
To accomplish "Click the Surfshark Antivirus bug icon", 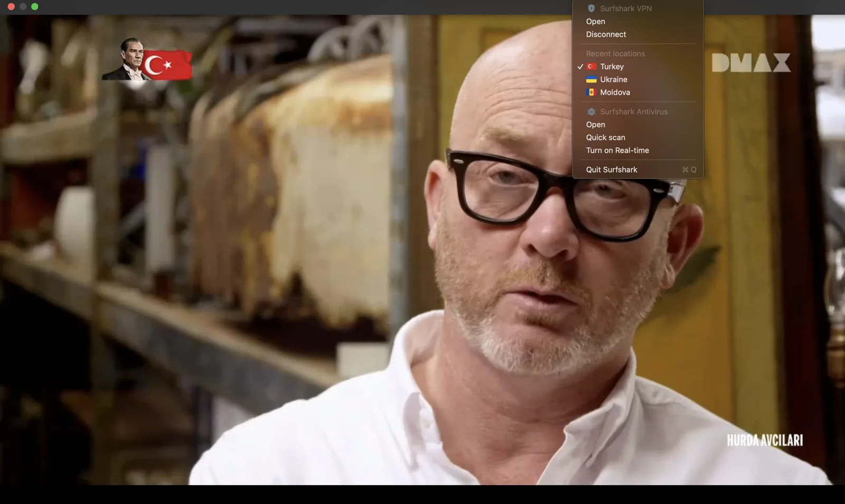I will [591, 112].
